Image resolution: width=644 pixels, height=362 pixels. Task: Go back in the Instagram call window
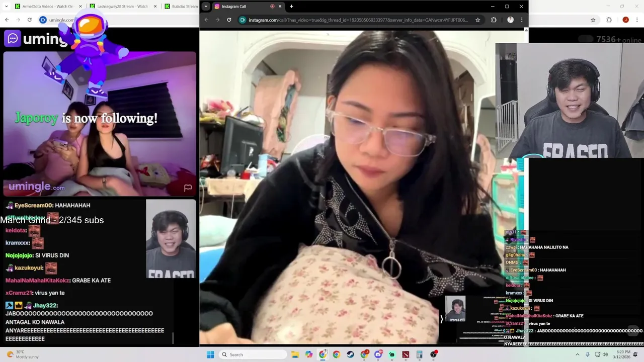pos(206,20)
